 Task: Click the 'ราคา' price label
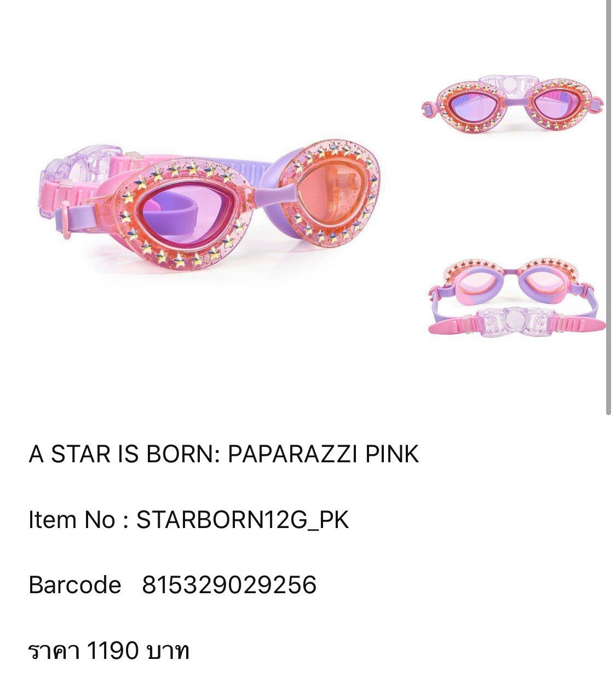tap(54, 651)
